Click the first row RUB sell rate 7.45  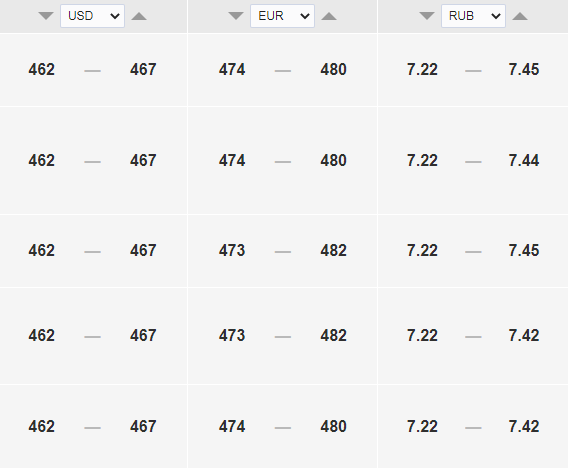point(524,70)
